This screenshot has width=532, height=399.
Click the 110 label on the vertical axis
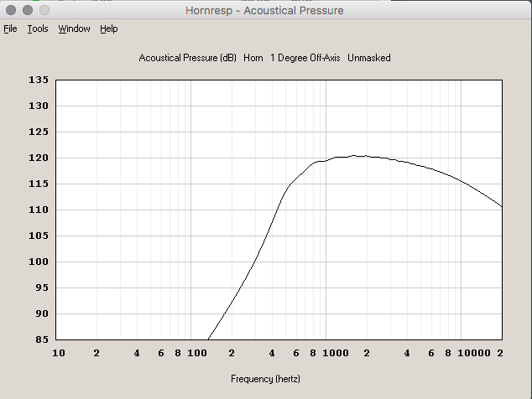pyautogui.click(x=39, y=210)
